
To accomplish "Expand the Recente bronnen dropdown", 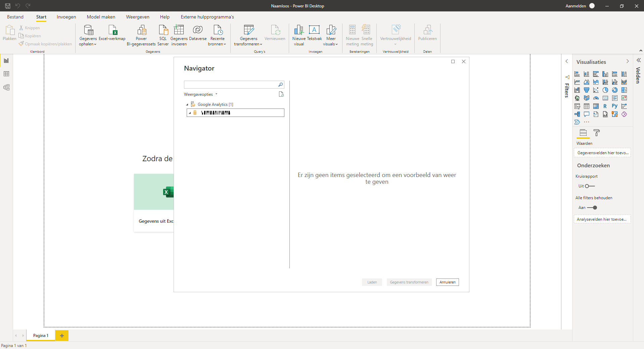I will click(217, 35).
